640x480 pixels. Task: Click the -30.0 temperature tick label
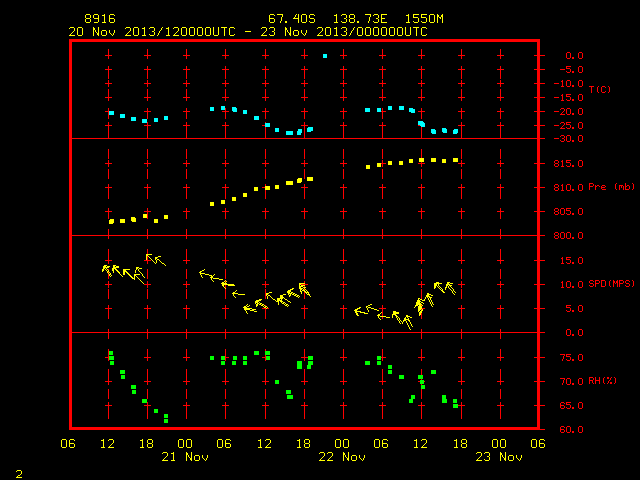(x=568, y=139)
